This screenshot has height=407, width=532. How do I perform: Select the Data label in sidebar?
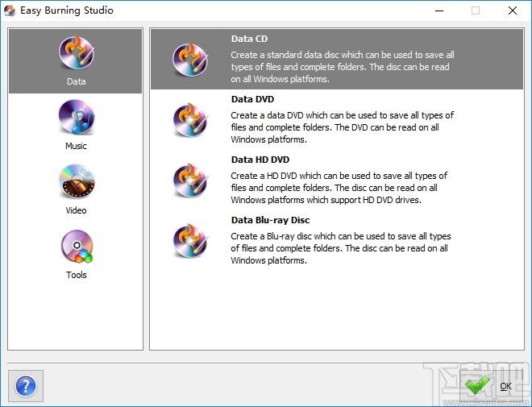pyautogui.click(x=77, y=81)
